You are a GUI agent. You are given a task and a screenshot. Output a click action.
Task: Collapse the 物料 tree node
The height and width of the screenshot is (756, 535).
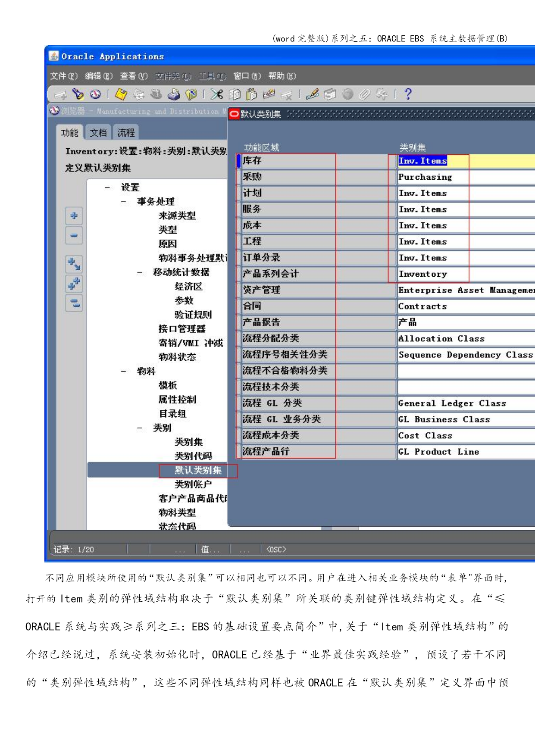pos(124,371)
